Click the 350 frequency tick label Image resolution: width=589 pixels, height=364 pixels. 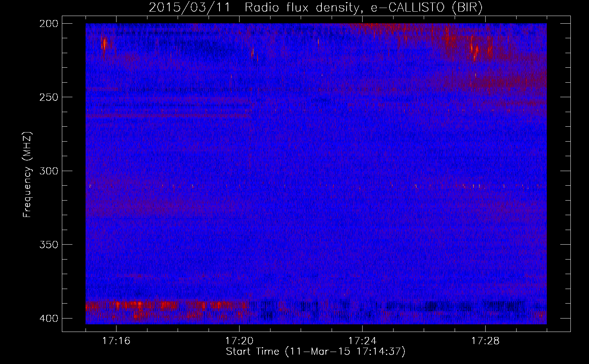48,244
